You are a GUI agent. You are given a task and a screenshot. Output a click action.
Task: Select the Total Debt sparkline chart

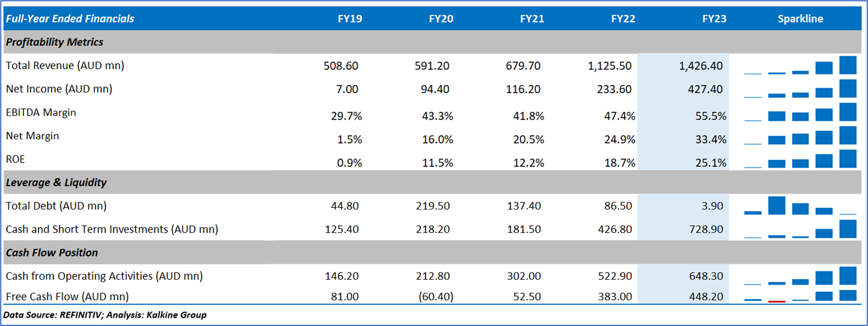pyautogui.click(x=800, y=206)
